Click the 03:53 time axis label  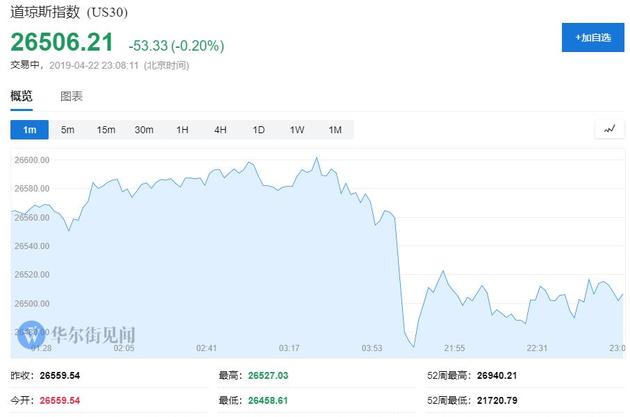371,348
